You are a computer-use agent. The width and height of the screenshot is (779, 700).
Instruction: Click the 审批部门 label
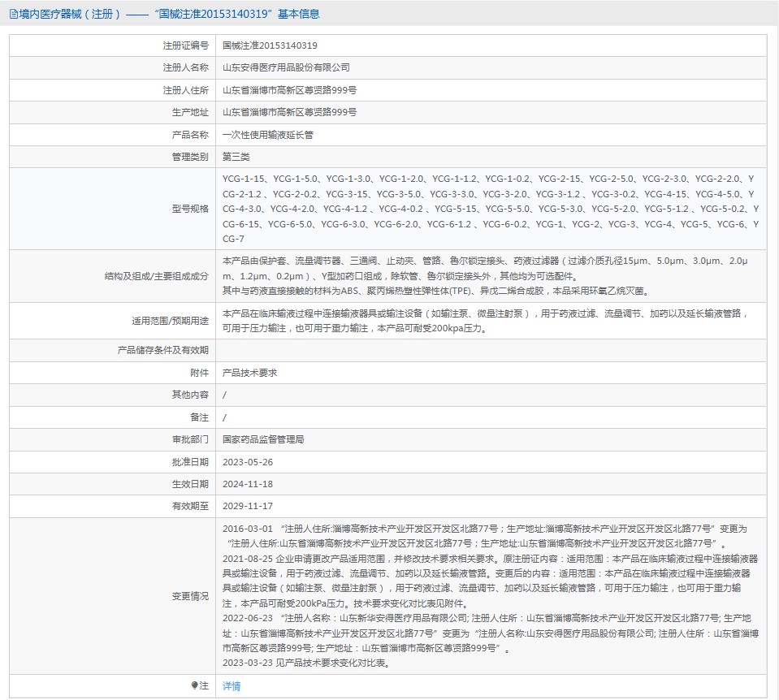190,439
